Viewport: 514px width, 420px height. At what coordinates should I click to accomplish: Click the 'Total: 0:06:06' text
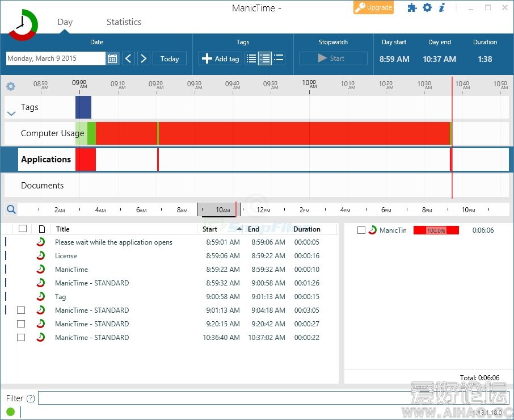[479, 377]
